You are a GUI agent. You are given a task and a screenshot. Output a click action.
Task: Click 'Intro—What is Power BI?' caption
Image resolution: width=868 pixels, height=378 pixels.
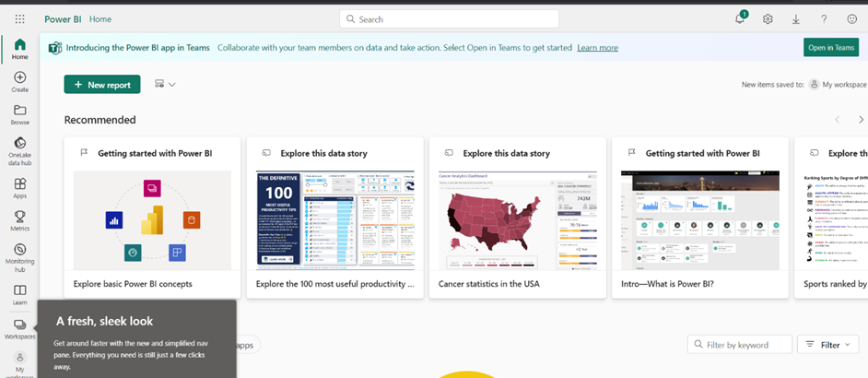coord(667,284)
